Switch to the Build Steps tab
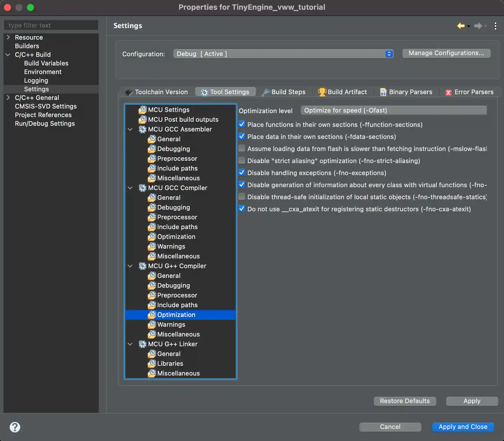The height and width of the screenshot is (441, 504). click(288, 92)
